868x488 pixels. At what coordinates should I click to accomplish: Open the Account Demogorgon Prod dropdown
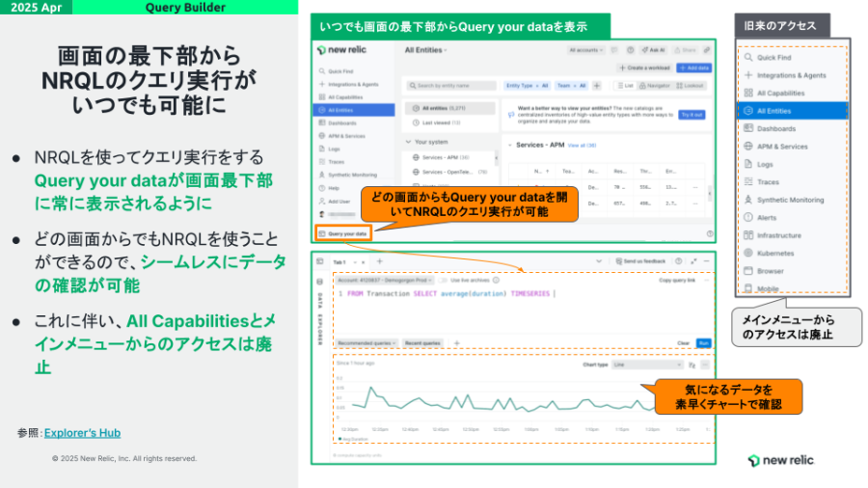(385, 280)
